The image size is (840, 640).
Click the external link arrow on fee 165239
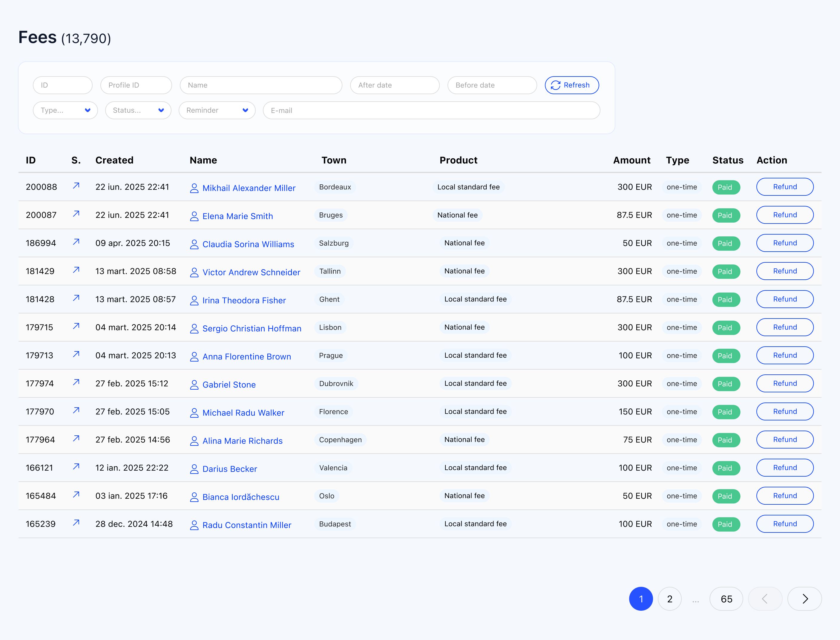76,523
